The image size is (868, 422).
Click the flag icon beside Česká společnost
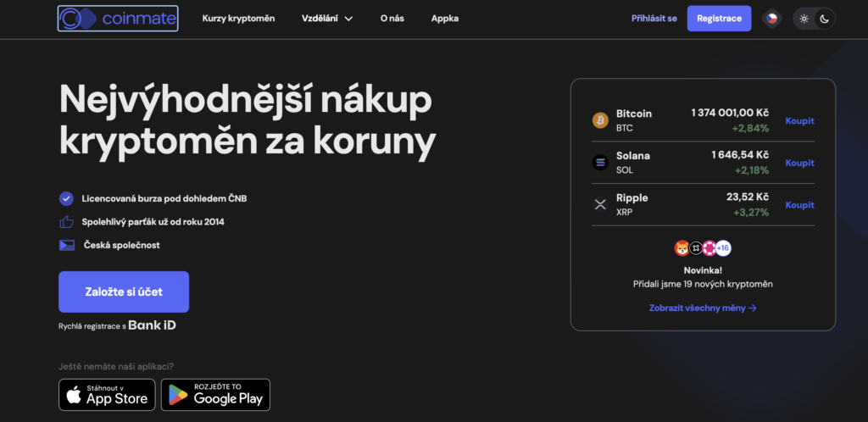pyautogui.click(x=67, y=245)
